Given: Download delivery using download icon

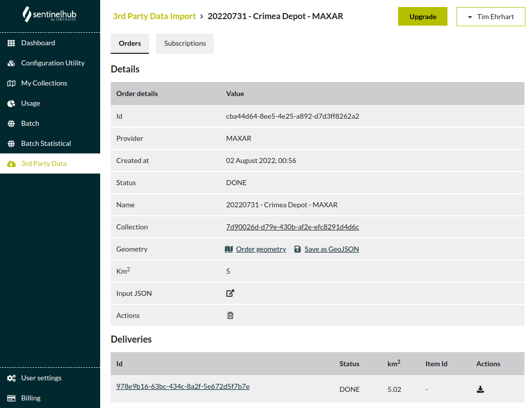Looking at the screenshot, I should [x=480, y=389].
